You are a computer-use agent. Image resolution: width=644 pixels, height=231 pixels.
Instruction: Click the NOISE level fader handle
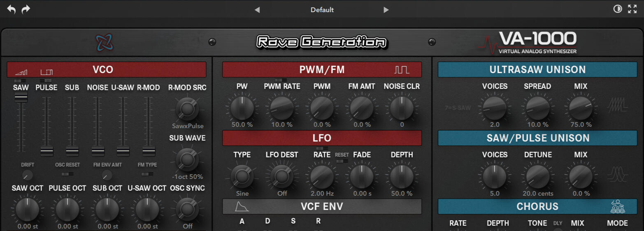[x=98, y=151]
